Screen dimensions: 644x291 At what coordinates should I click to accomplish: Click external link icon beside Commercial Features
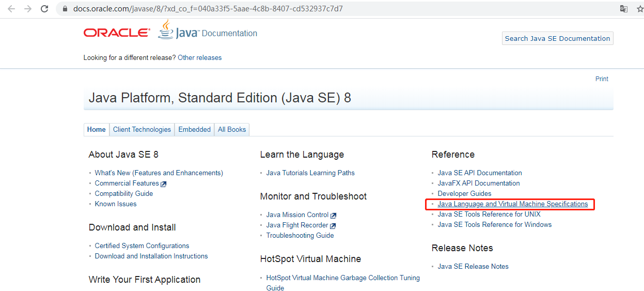164,183
